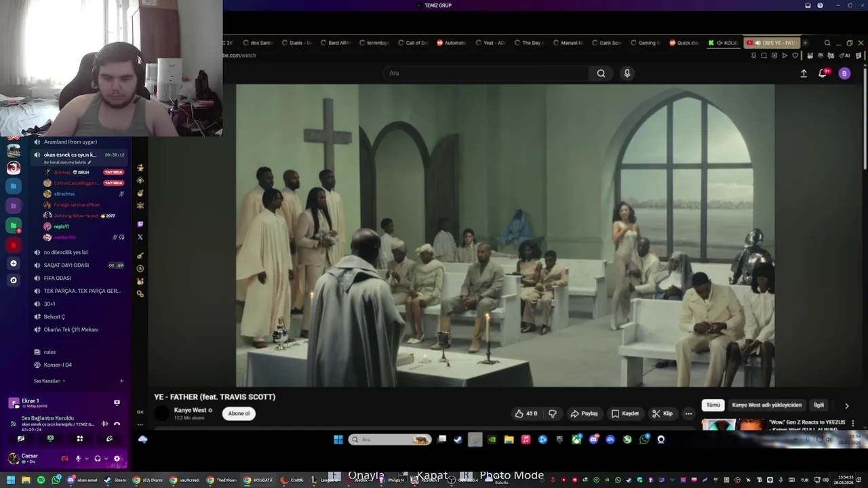Screen dimensions: 868x488
Task: Open the purple B account avatar
Action: pos(844,73)
